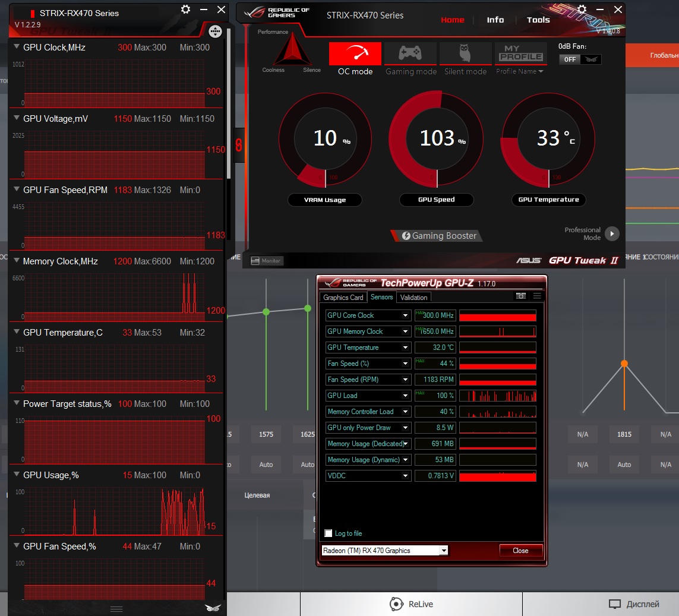
Task: Collapse the GPU Clock,MHz graph
Action: (17, 46)
